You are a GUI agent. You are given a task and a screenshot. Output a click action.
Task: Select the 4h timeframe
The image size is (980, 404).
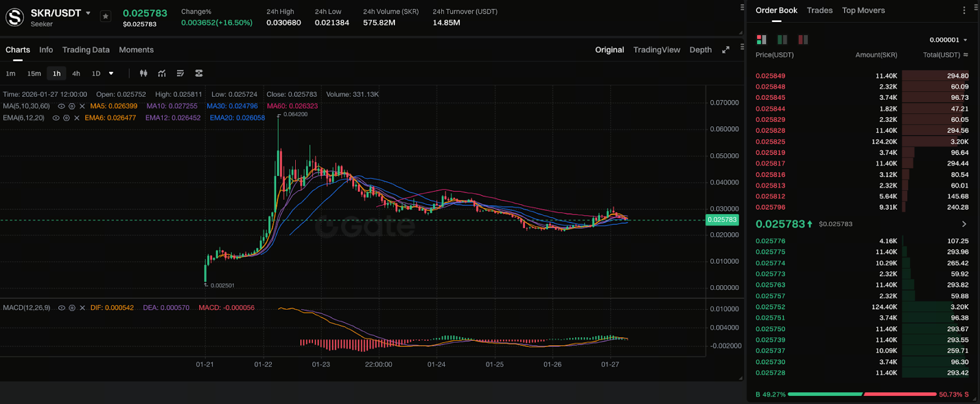76,74
